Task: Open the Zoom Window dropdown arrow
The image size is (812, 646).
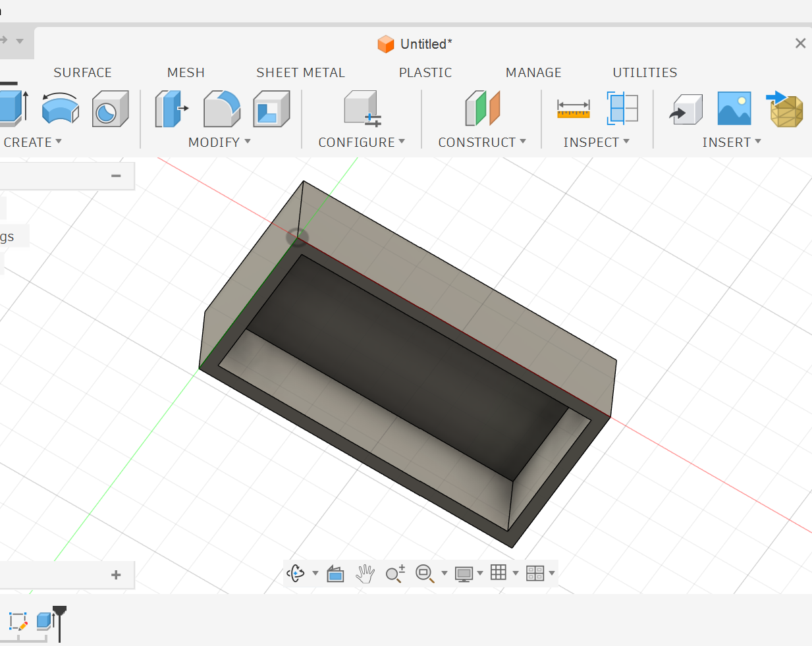Action: point(445,574)
